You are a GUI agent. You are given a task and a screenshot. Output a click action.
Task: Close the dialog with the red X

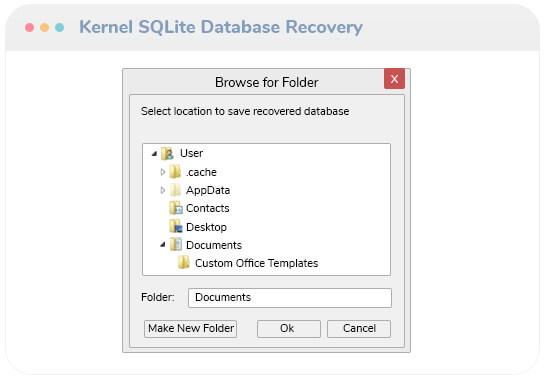pos(394,79)
